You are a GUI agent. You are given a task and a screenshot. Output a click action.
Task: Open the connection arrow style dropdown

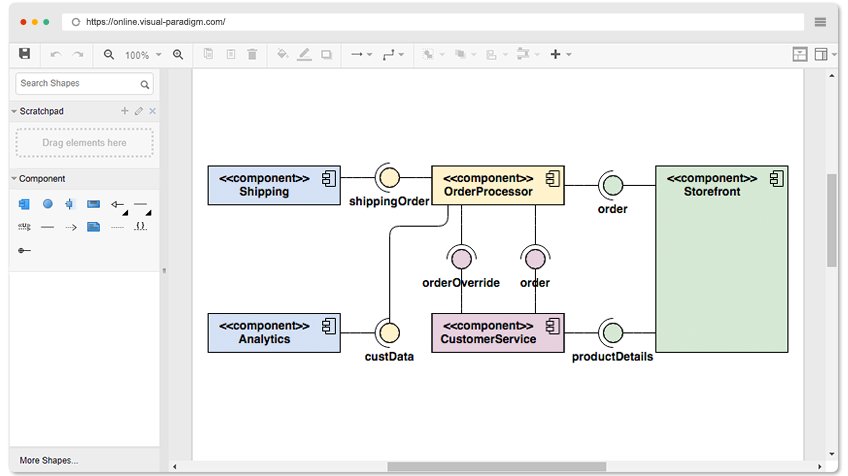(361, 54)
